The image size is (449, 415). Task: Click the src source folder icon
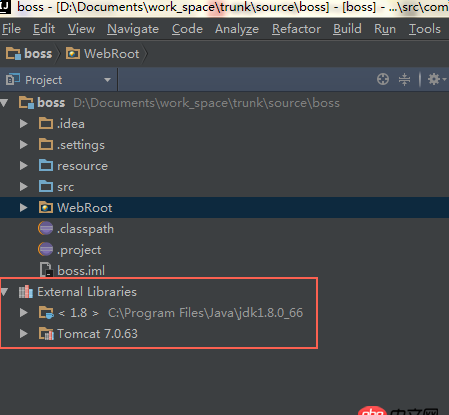[46, 187]
